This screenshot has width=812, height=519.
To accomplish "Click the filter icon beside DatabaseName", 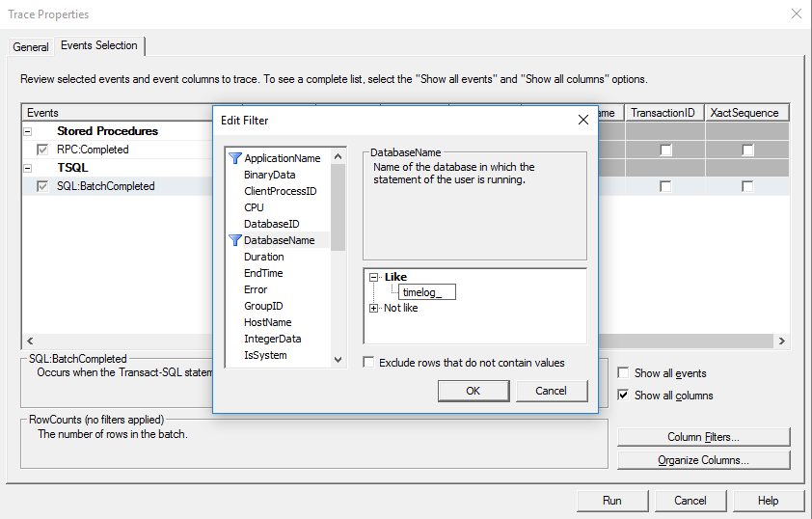I will coord(234,240).
